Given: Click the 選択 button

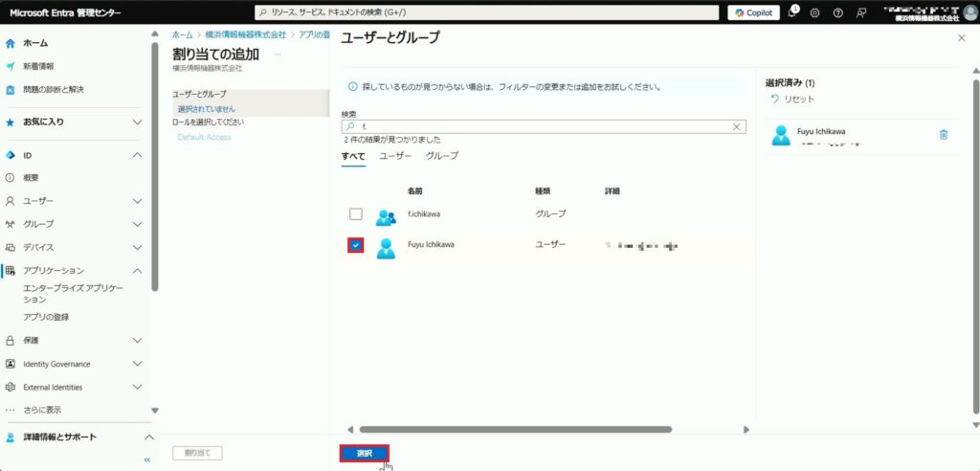Looking at the screenshot, I should point(365,453).
